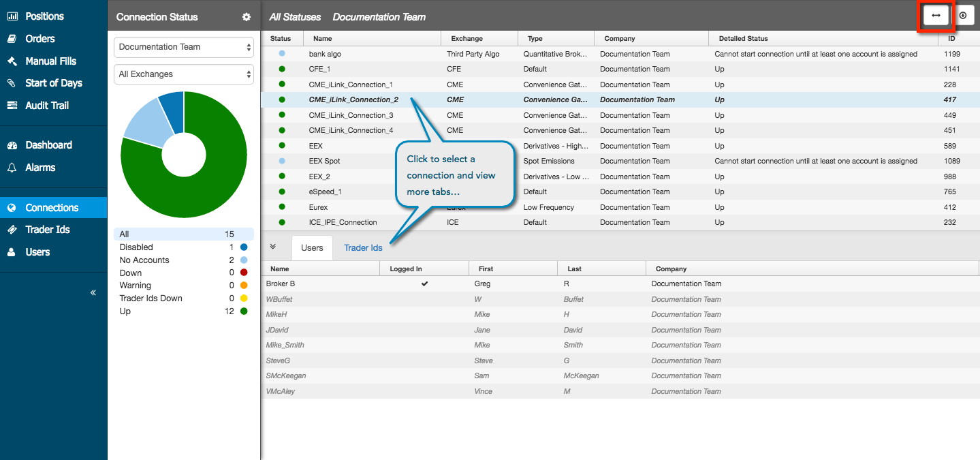
Task: Click the circular download icon button
Action: click(963, 15)
